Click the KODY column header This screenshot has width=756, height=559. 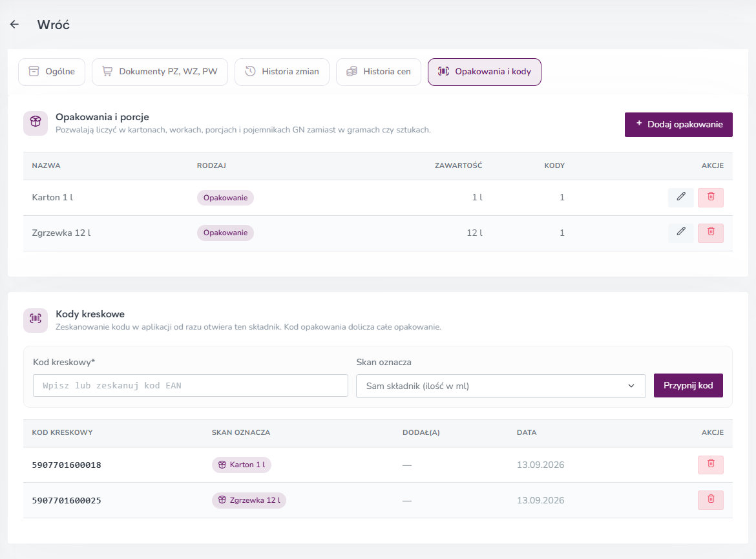click(554, 165)
